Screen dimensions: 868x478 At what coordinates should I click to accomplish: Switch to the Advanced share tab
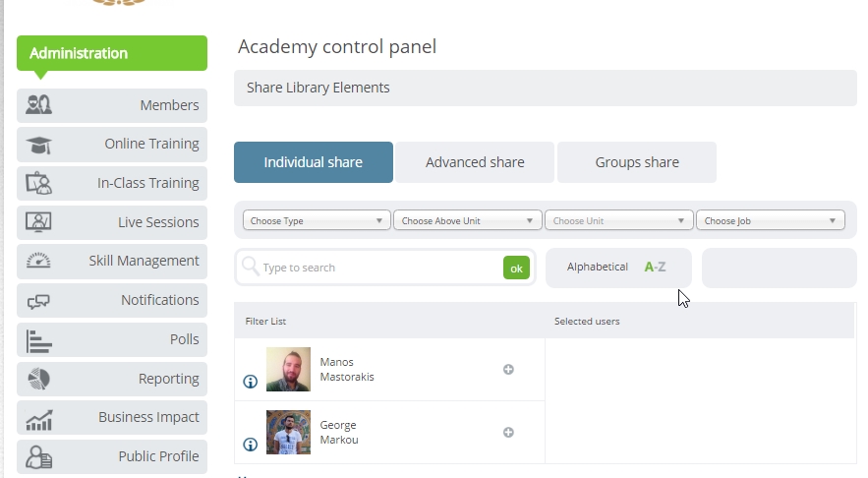[x=475, y=162]
